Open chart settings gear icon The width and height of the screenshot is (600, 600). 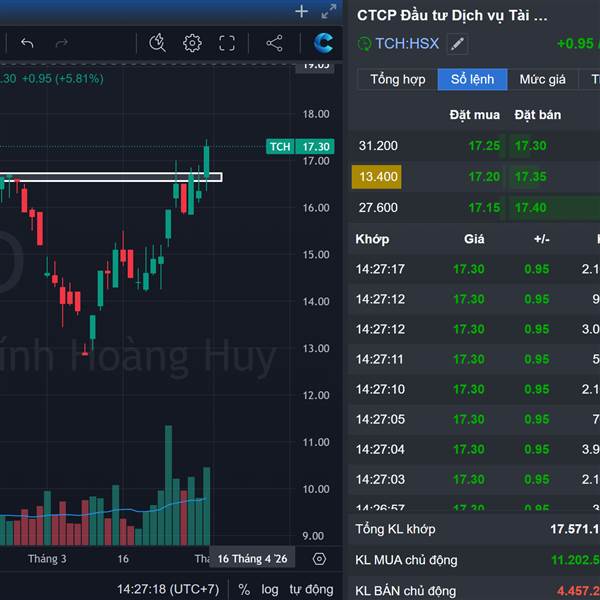192,43
